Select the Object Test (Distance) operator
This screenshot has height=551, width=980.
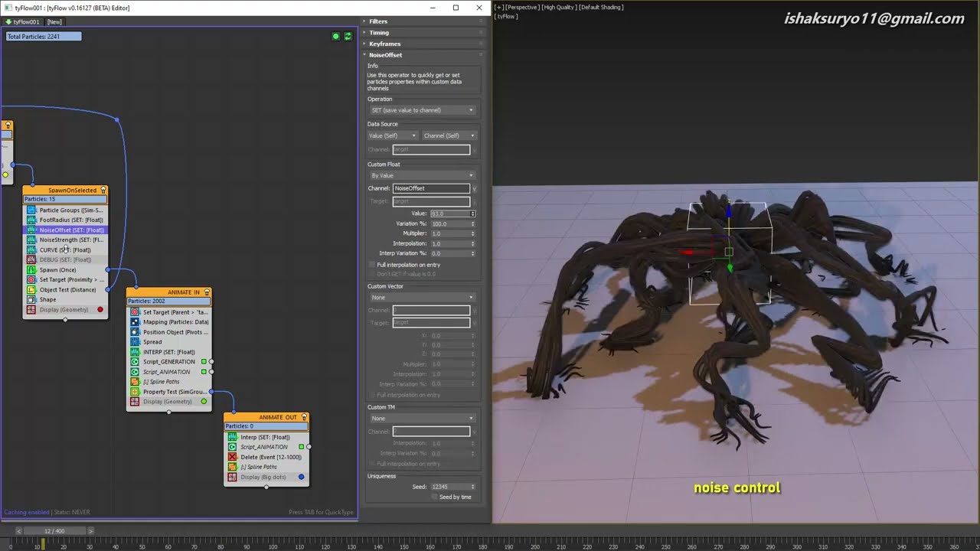(67, 289)
